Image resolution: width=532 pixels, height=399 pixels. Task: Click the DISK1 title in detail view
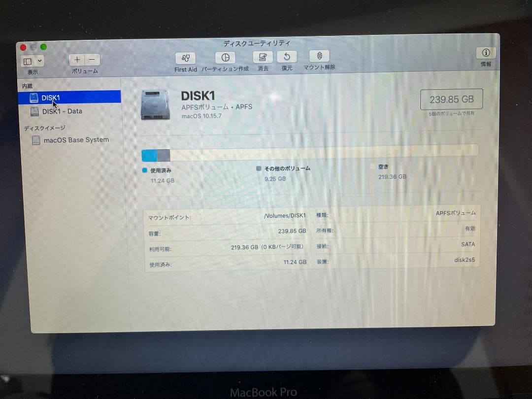coord(198,96)
